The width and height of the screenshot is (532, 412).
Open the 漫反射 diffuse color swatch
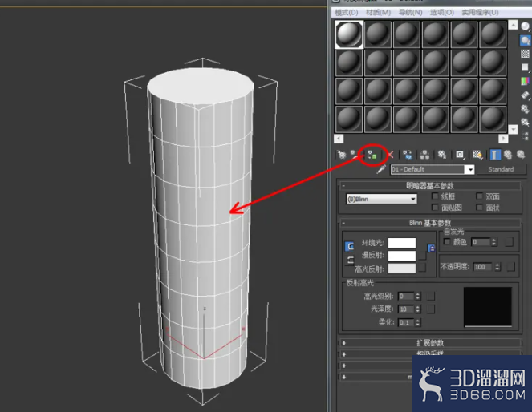pos(402,256)
